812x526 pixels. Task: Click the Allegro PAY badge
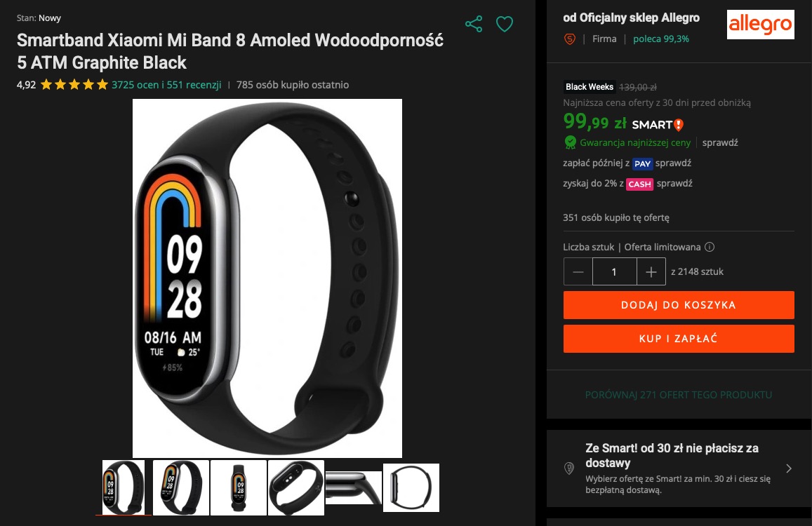click(x=642, y=163)
